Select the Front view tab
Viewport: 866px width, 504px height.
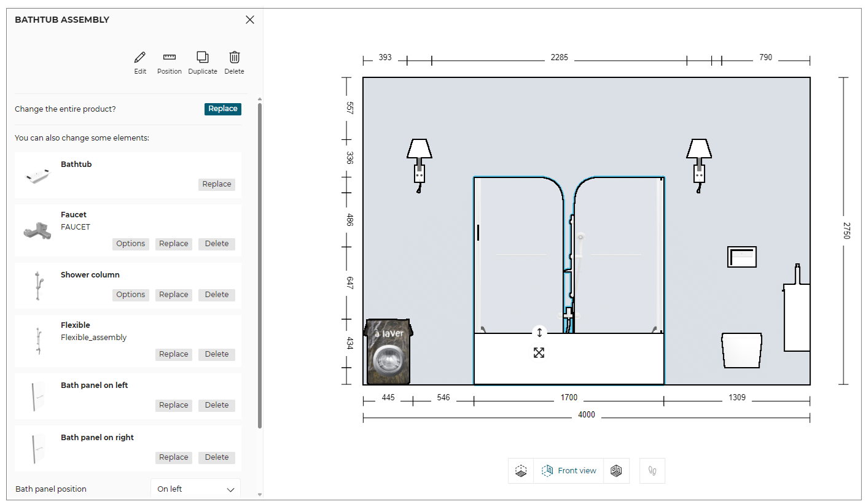[569, 471]
